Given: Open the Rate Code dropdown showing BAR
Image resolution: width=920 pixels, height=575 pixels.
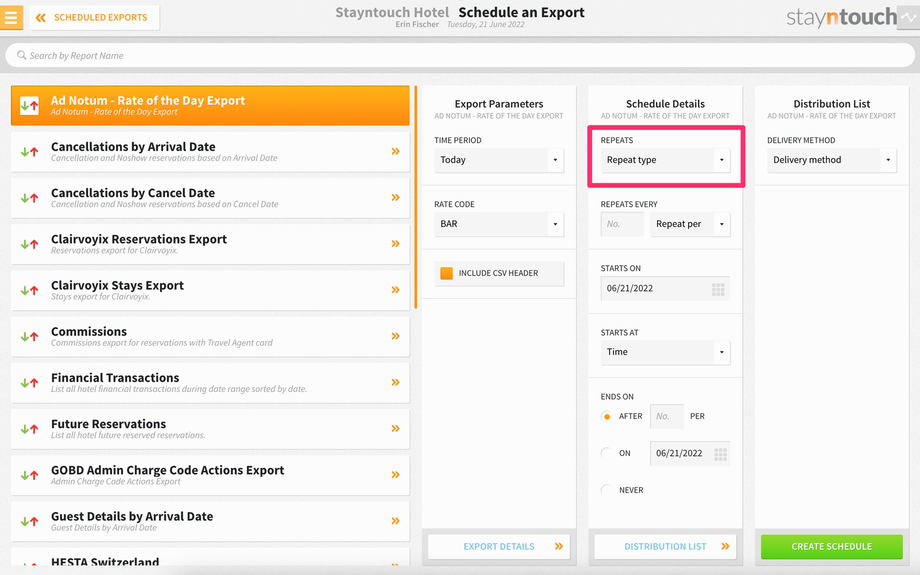Looking at the screenshot, I should pyautogui.click(x=499, y=224).
